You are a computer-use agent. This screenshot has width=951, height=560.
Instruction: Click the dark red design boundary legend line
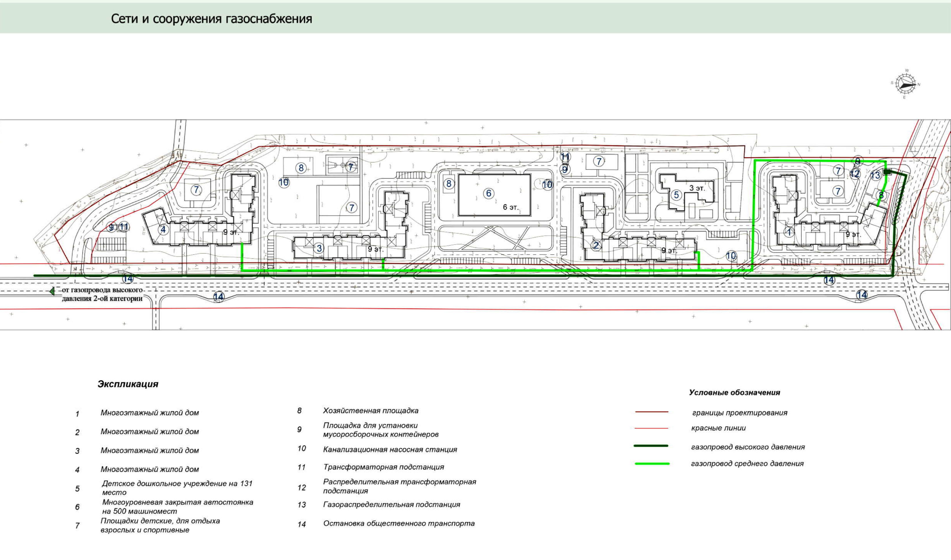[x=652, y=412]
